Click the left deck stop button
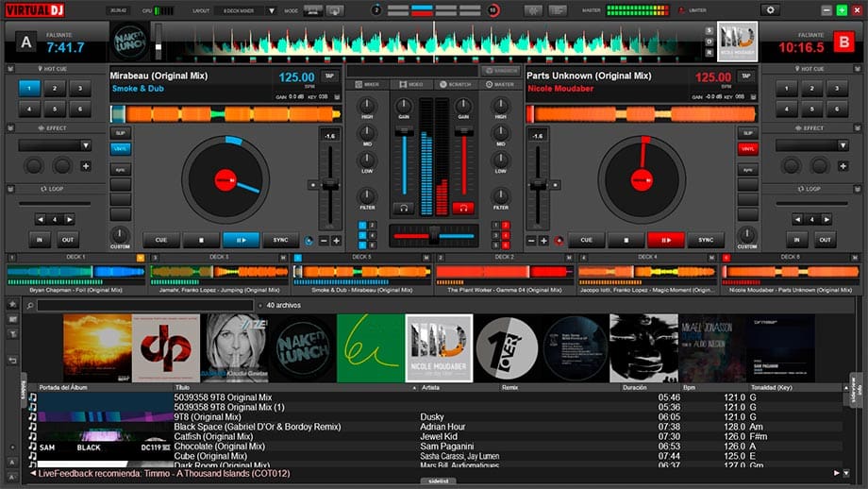The height and width of the screenshot is (489, 868). tap(201, 240)
